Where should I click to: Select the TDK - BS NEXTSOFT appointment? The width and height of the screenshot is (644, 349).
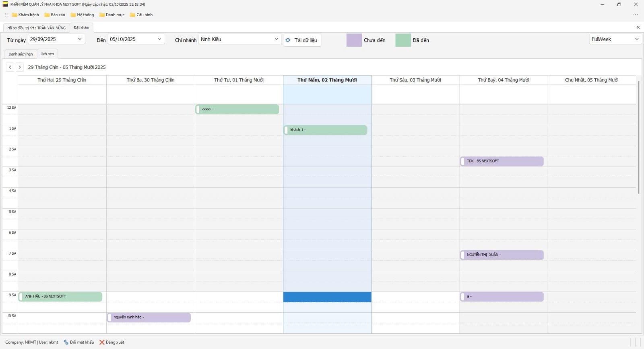click(x=502, y=161)
